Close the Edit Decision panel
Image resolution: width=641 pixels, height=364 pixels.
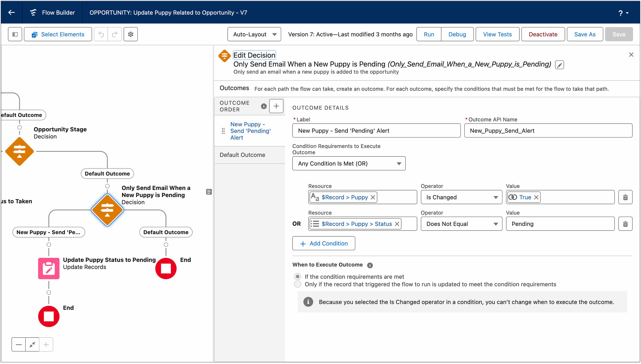coord(631,54)
